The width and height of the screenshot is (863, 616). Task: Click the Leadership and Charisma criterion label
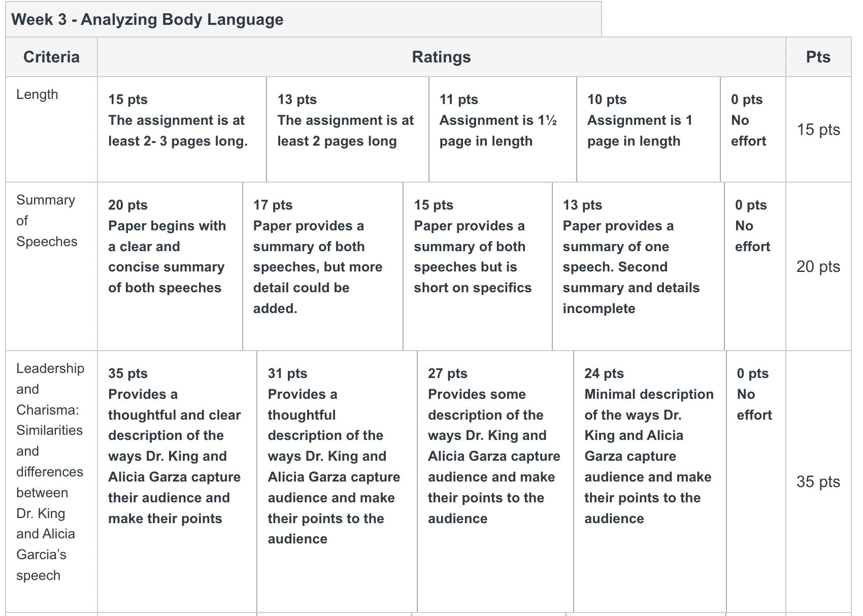[50, 472]
